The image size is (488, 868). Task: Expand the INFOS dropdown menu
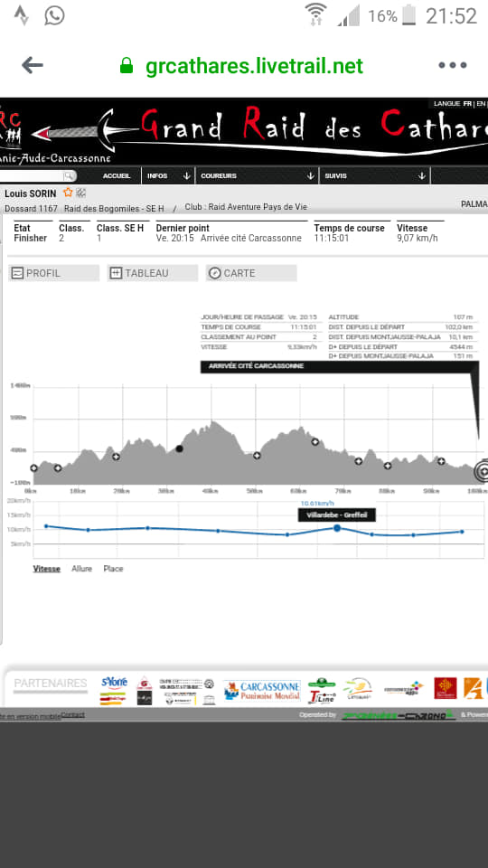coord(169,175)
